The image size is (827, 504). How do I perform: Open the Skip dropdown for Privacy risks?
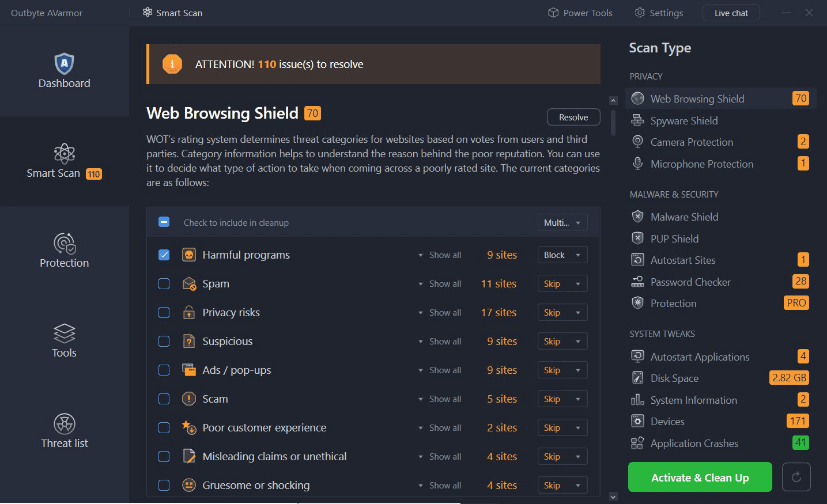[x=562, y=312]
